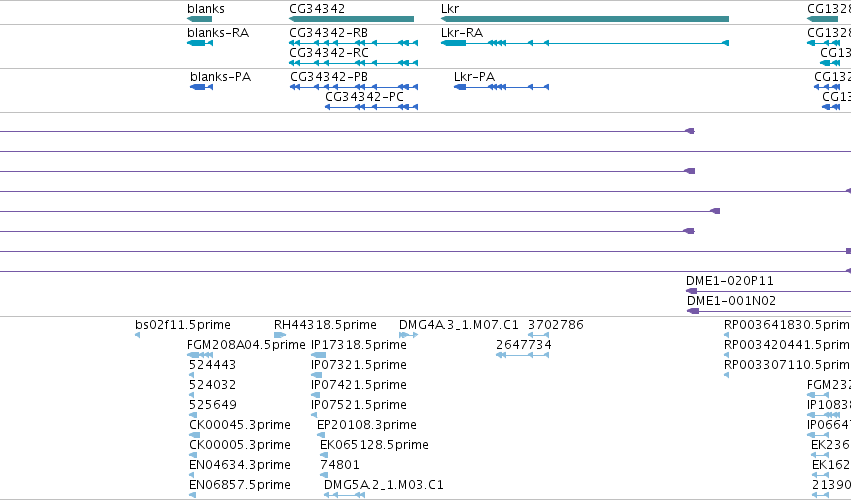Screen dimensions: 851x500
Task: Click the IP07421.5prime EST label
Action: point(359,385)
